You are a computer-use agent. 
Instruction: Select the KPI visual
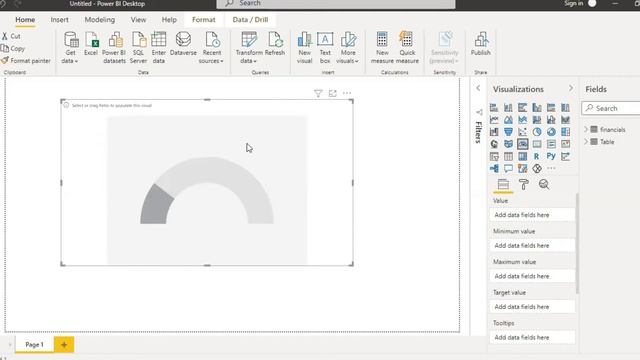click(x=565, y=144)
